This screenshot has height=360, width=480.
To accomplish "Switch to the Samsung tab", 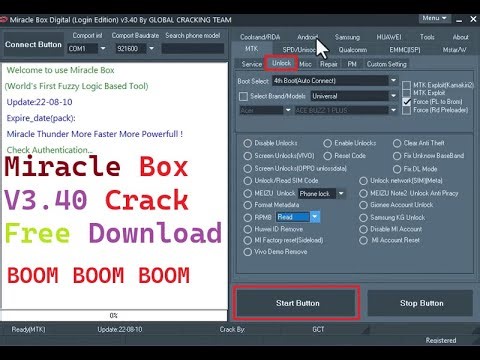I will click(x=347, y=37).
